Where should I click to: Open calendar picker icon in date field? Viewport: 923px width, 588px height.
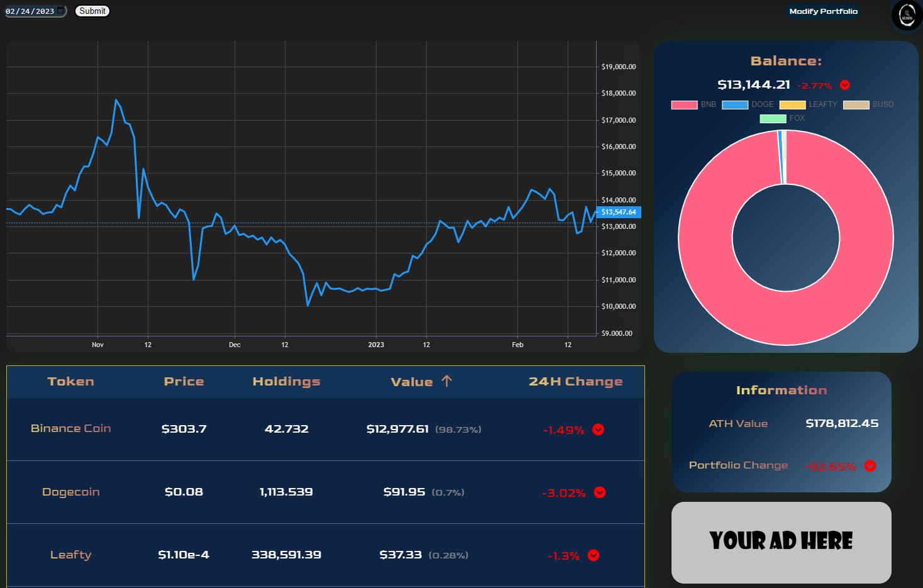pos(60,11)
